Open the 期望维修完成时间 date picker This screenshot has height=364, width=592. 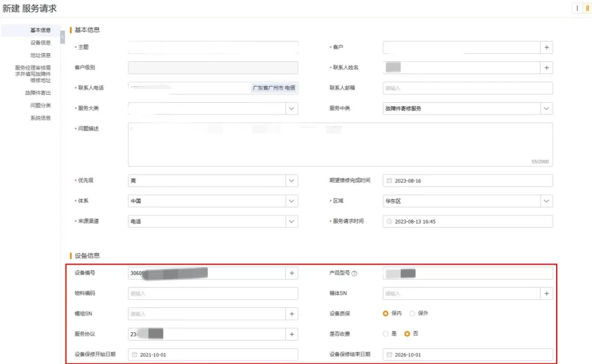point(467,181)
